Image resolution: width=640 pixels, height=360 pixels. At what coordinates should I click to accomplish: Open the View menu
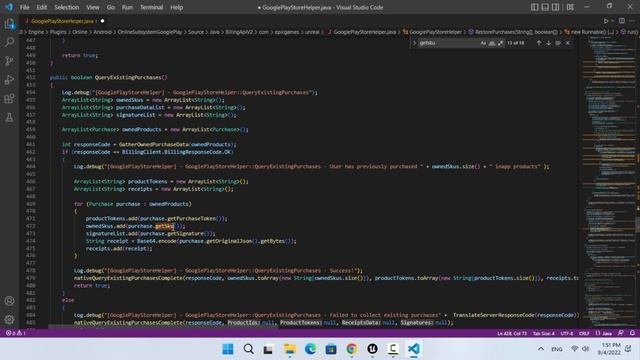coord(93,7)
